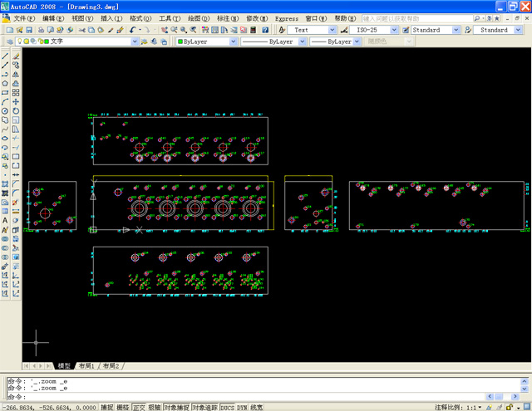Switch to the 模型 model tab
The height and width of the screenshot is (411, 532).
63,366
